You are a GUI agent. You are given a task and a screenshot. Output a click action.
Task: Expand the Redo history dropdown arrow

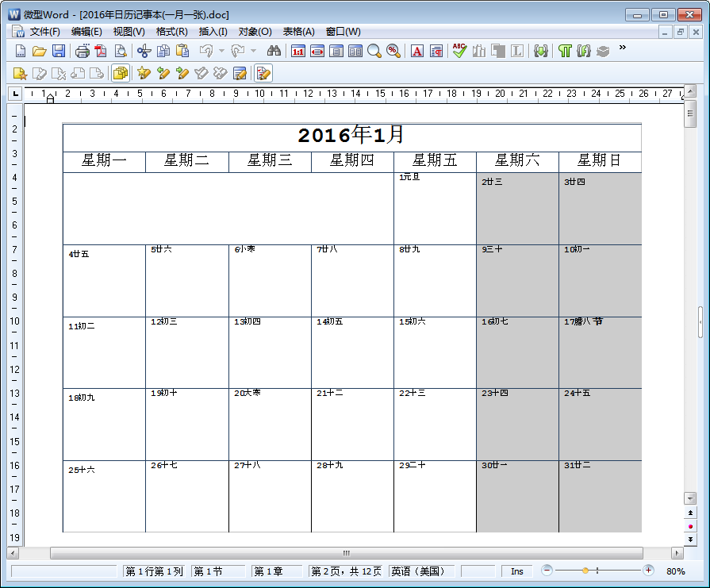coord(253,51)
